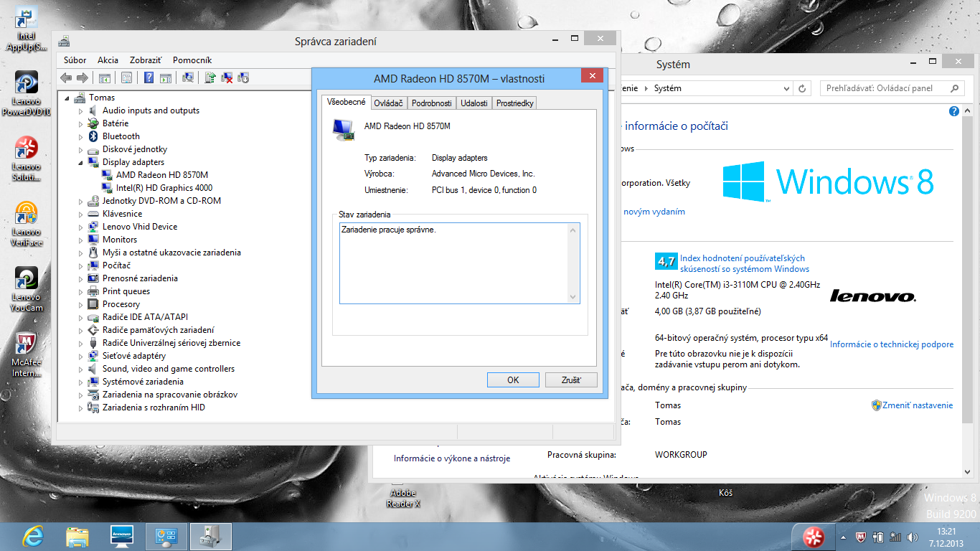Image resolution: width=980 pixels, height=551 pixels.
Task: Open File Explorer from the taskbar
Action: coord(77,536)
